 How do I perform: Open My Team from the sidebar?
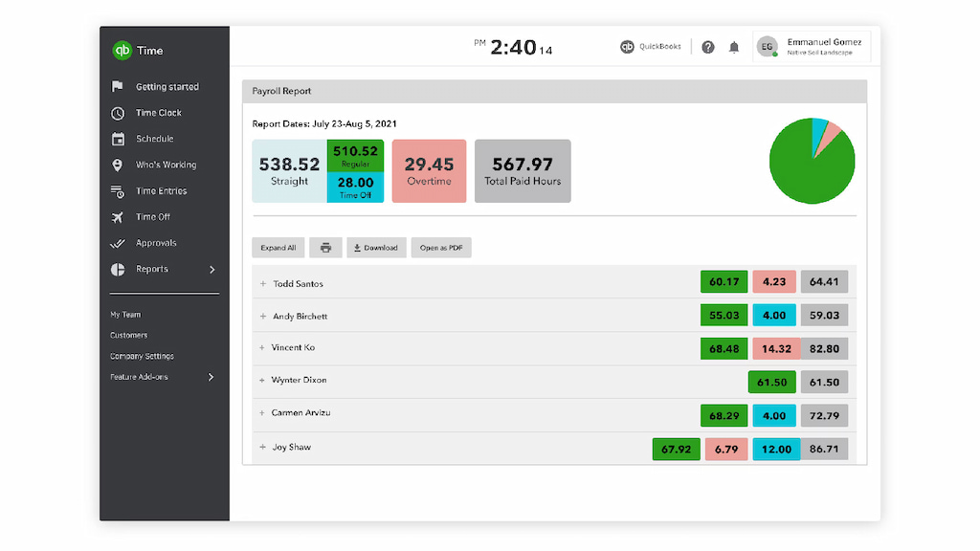point(125,314)
